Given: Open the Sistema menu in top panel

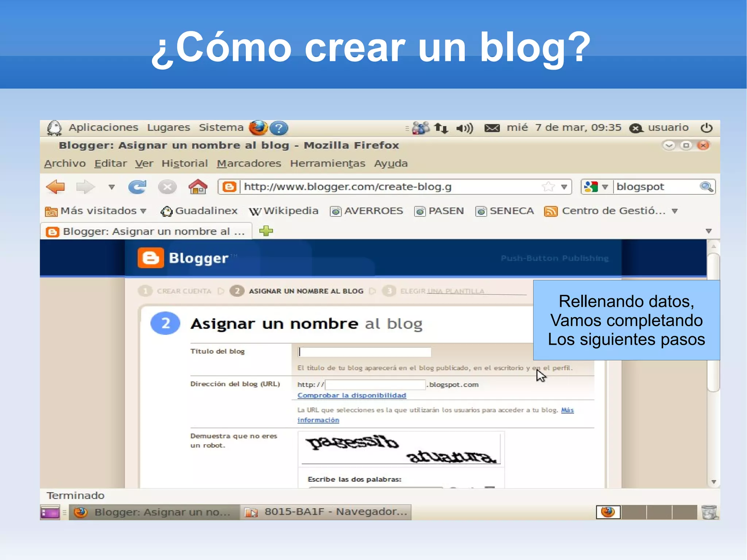Looking at the screenshot, I should pyautogui.click(x=221, y=127).
